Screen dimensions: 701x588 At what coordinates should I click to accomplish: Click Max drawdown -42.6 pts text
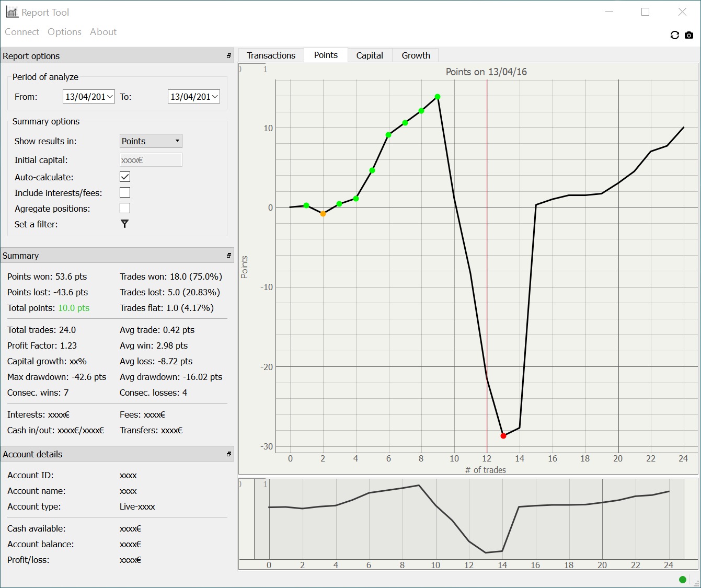point(56,377)
